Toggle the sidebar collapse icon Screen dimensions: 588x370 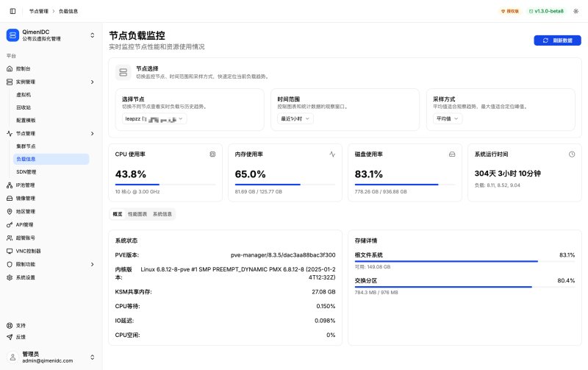[12, 11]
